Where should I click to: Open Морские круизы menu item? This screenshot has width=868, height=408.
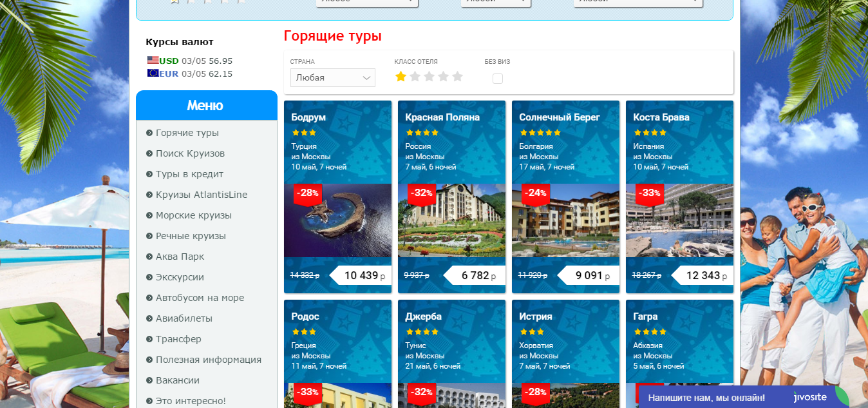click(194, 215)
